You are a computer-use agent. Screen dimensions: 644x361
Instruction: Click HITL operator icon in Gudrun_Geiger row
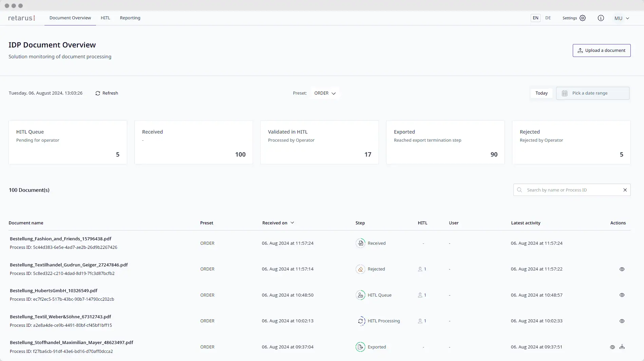click(420, 269)
